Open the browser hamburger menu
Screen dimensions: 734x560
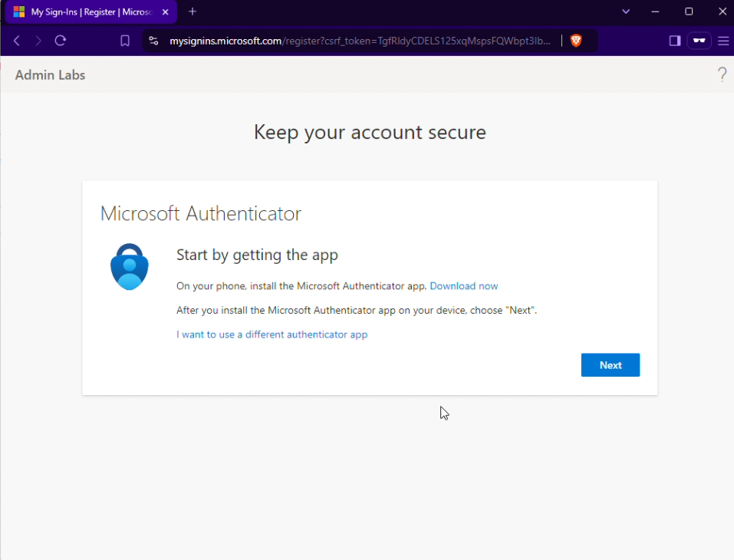coord(723,41)
